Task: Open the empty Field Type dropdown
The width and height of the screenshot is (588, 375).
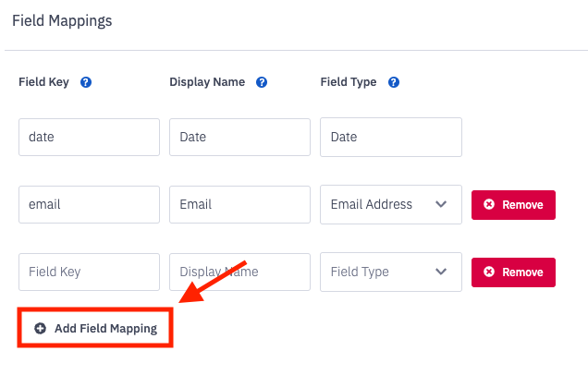Action: (x=390, y=272)
